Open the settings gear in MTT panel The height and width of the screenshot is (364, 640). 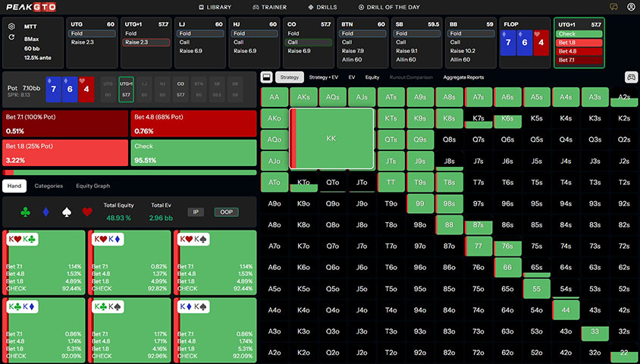[x=11, y=26]
